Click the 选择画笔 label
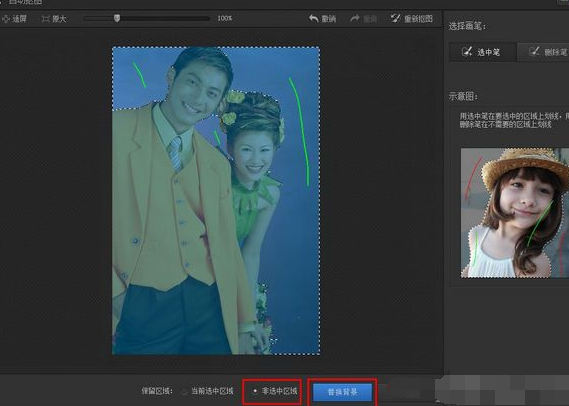Screen dimensions: 569x406 (x=467, y=26)
